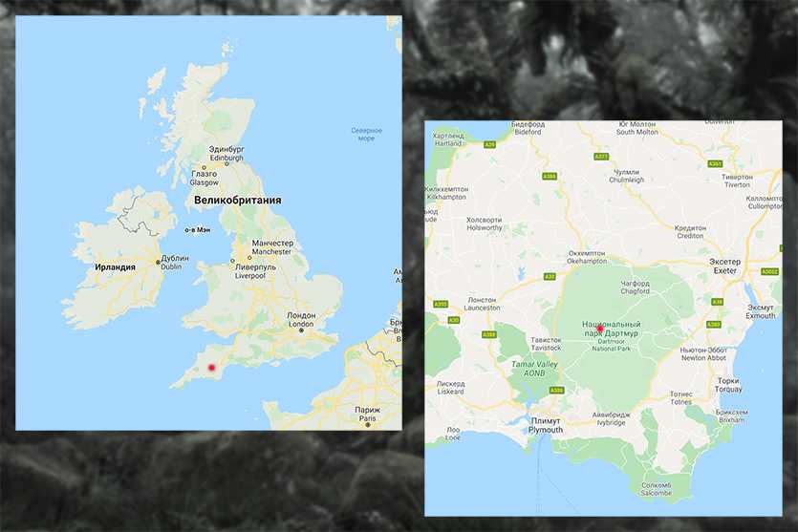Click the Glasgow city dot marker

pyautogui.click(x=205, y=167)
